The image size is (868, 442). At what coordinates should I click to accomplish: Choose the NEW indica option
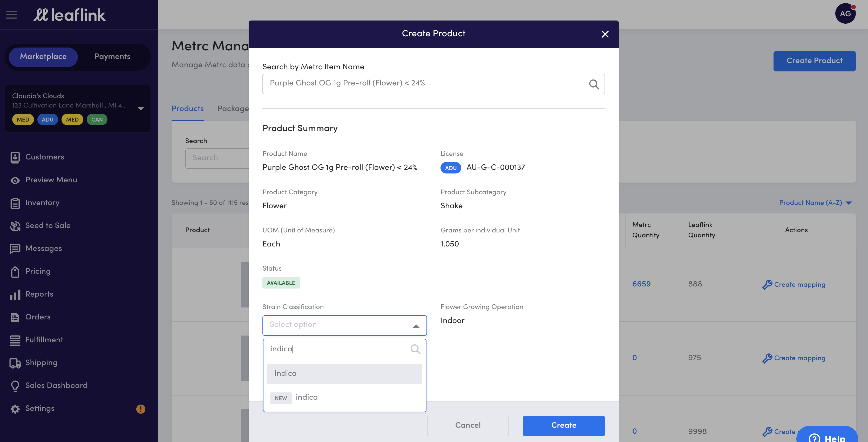[344, 398]
